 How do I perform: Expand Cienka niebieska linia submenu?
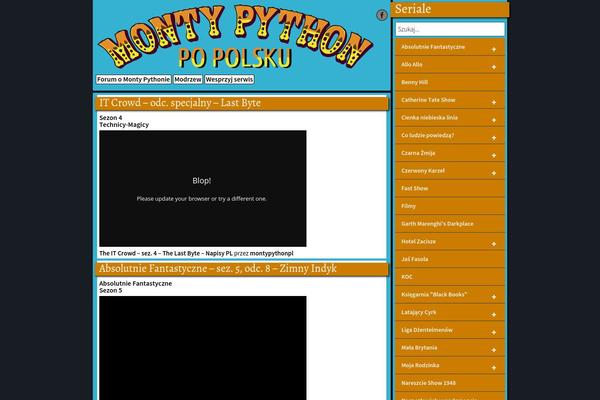(x=494, y=120)
